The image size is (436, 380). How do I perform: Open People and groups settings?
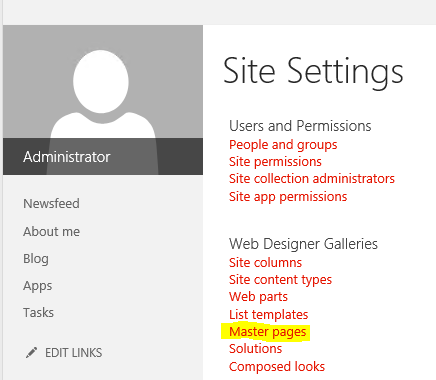(x=283, y=145)
